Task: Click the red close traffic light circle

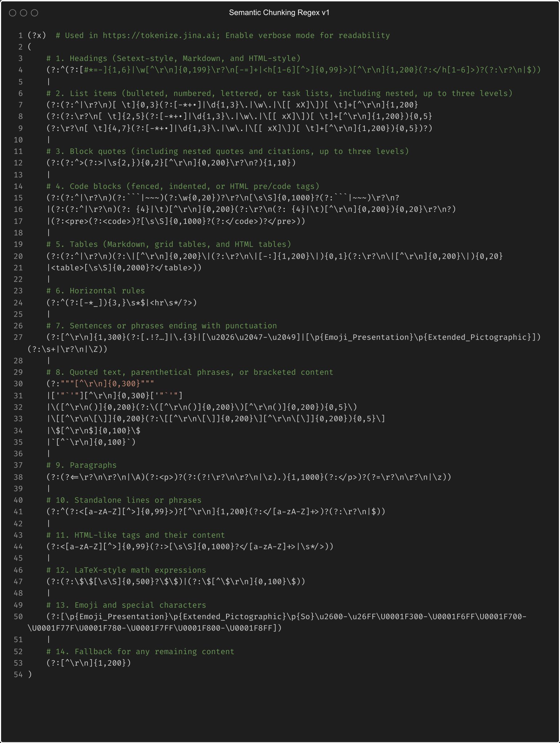Action: pyautogui.click(x=12, y=13)
